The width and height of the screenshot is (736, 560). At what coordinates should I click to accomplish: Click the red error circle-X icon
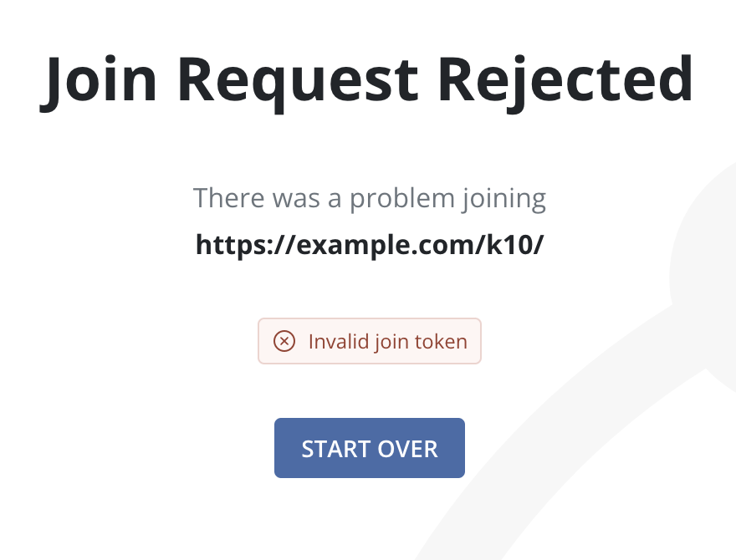click(285, 341)
